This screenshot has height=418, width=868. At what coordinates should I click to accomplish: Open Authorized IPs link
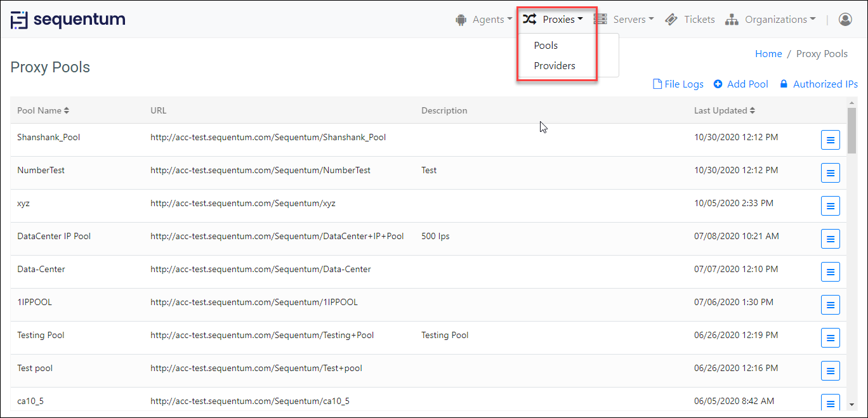(x=819, y=84)
